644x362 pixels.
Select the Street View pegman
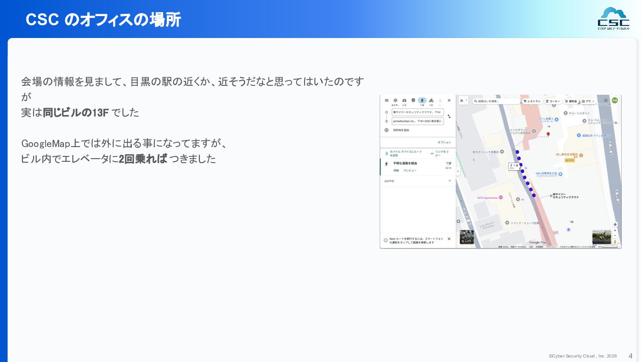[x=615, y=242]
